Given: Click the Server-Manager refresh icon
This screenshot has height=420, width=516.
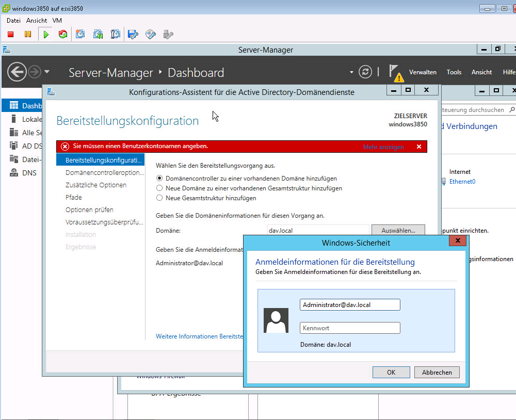Looking at the screenshot, I should (365, 72).
